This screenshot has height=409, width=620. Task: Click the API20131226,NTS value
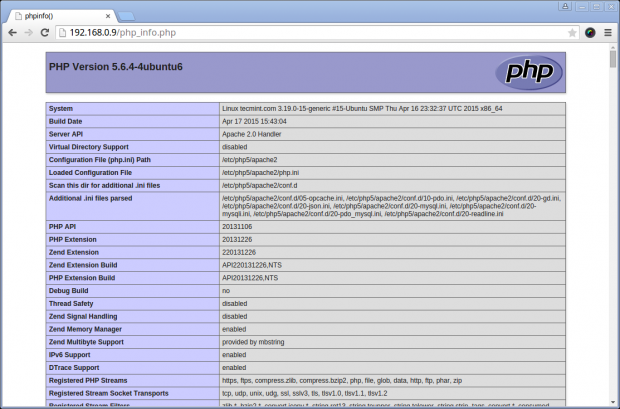[x=250, y=278]
